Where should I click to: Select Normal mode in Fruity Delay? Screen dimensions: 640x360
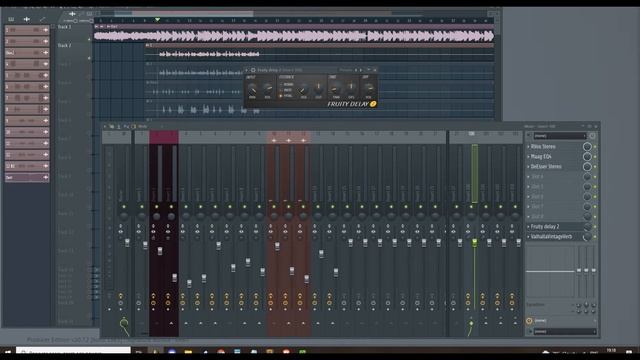(x=286, y=84)
